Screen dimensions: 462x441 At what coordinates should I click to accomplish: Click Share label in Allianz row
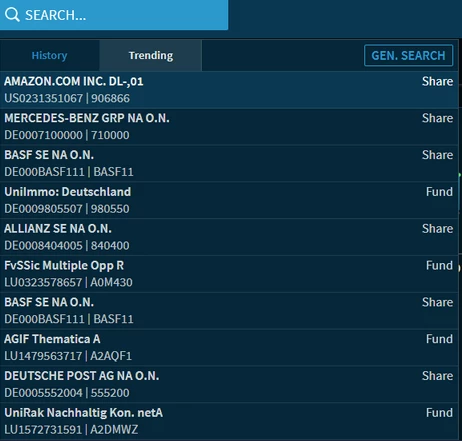tap(437, 229)
